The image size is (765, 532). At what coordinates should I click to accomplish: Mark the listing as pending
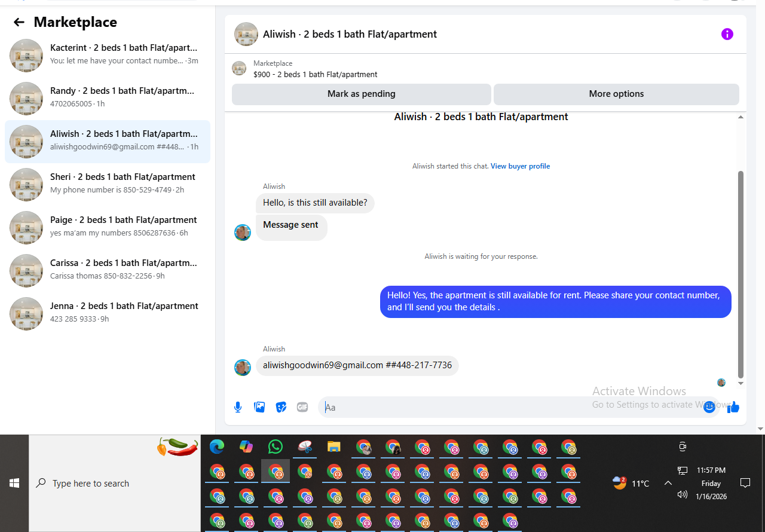tap(362, 94)
